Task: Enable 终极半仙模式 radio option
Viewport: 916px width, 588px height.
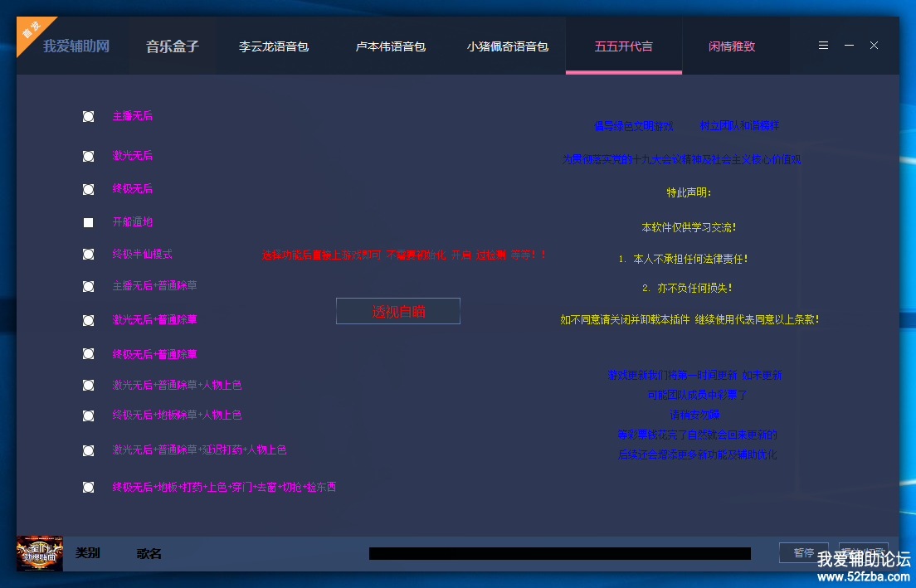Action: (88, 254)
